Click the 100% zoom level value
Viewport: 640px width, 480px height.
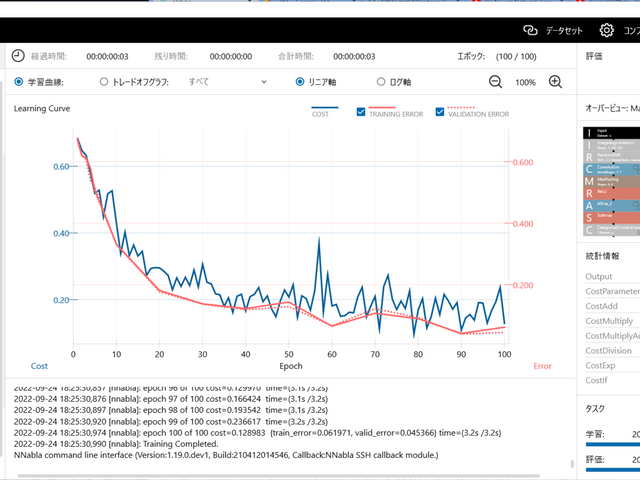[x=525, y=82]
